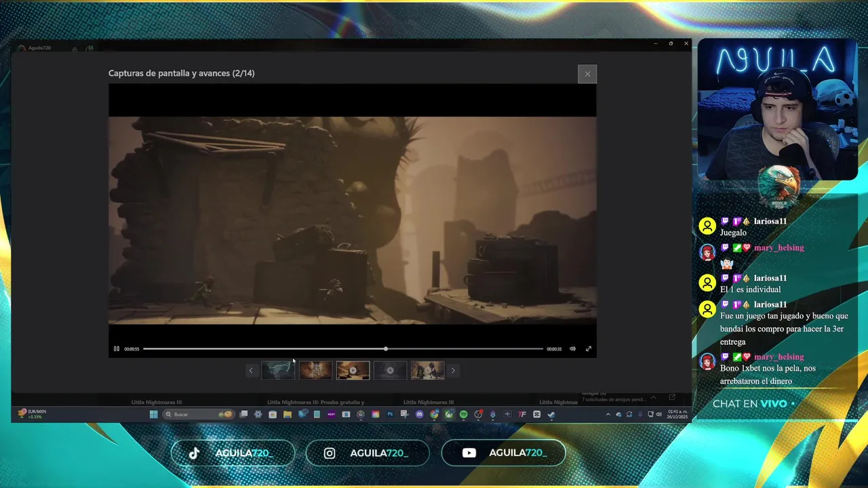The height and width of the screenshot is (488, 868).
Task: Open the Windows Start menu
Action: point(153,414)
